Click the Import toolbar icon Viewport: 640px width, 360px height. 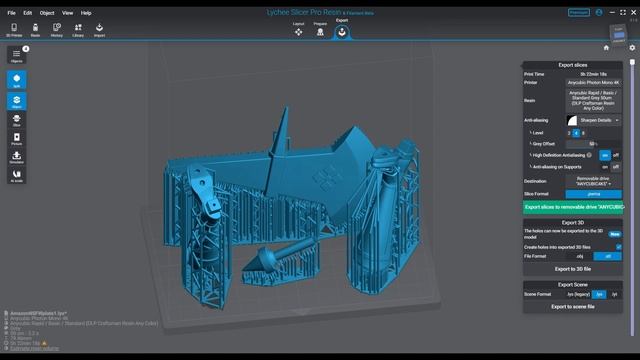(x=99, y=30)
